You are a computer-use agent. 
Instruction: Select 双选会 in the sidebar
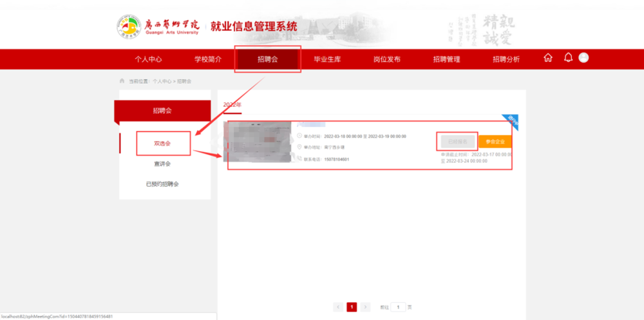tap(162, 144)
